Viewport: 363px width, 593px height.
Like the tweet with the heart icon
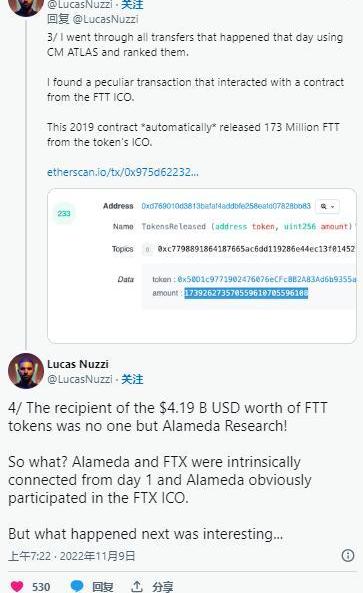tap(17, 586)
